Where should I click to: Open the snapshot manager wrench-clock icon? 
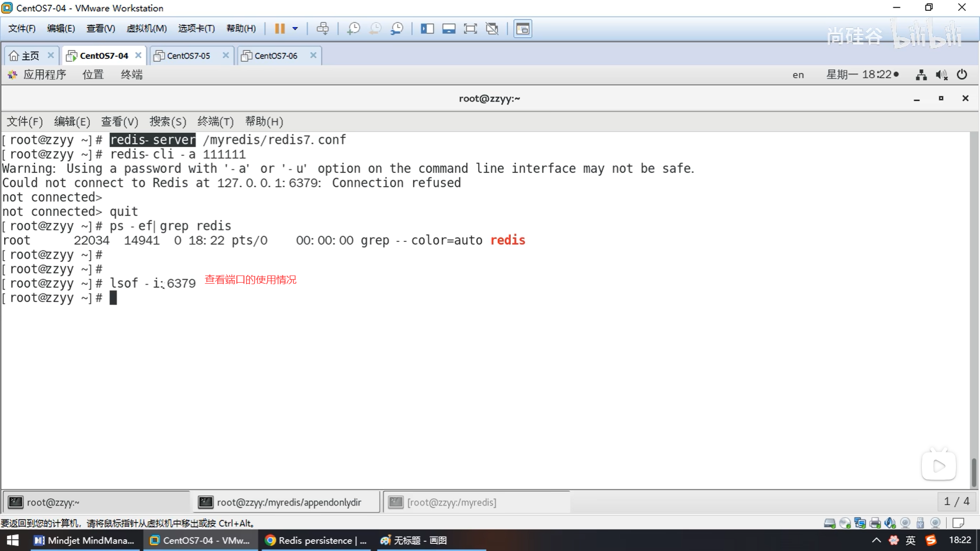[397, 29]
